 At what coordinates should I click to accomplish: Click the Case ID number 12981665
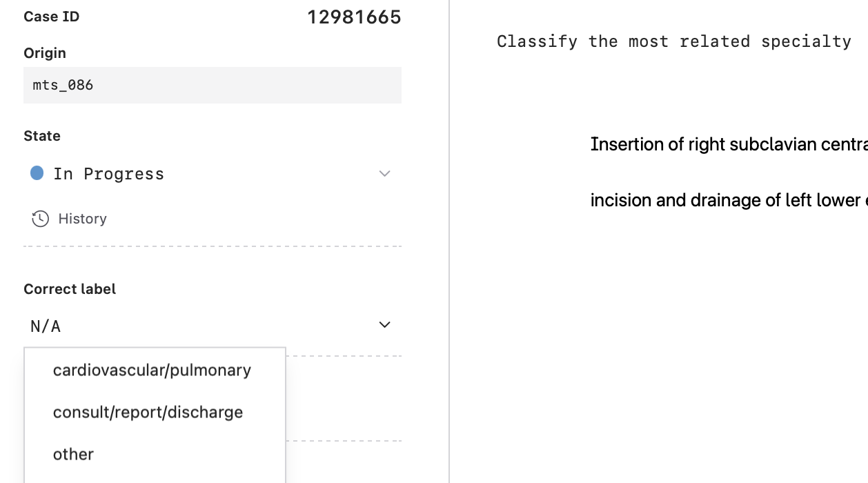tap(355, 17)
